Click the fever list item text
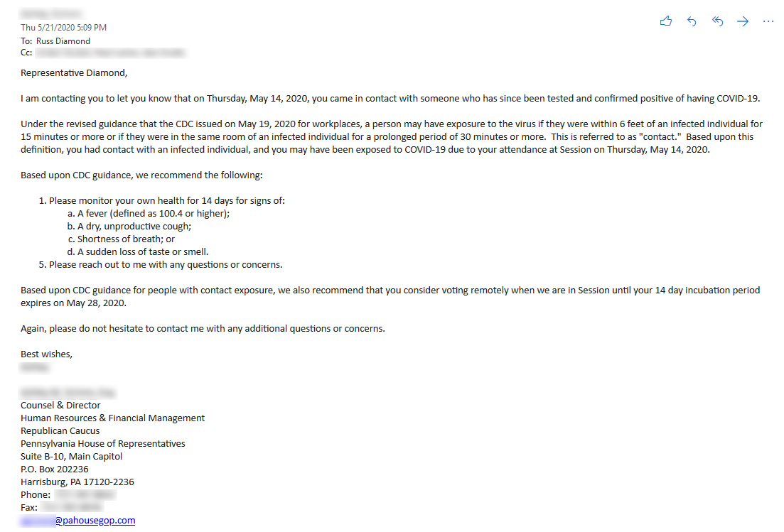 click(x=154, y=213)
